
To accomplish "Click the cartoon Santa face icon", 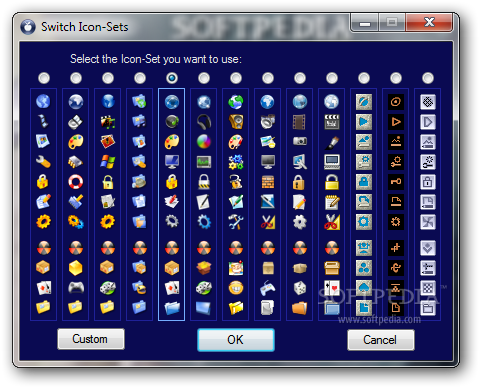I will (236, 268).
